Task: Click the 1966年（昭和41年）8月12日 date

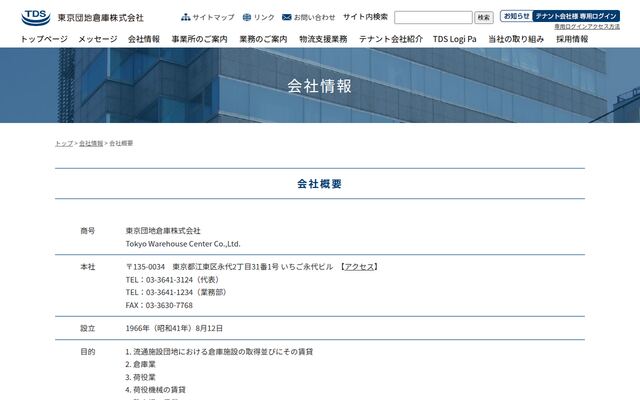Action: point(174,328)
